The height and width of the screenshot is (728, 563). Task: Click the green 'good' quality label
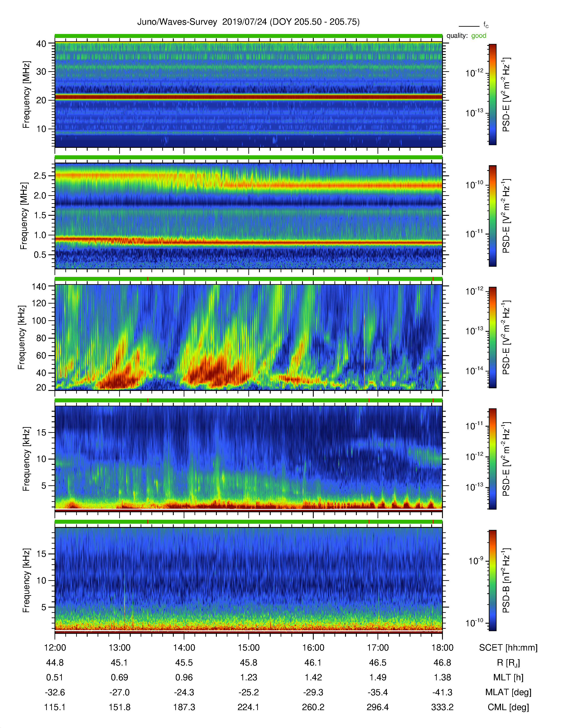pyautogui.click(x=479, y=36)
